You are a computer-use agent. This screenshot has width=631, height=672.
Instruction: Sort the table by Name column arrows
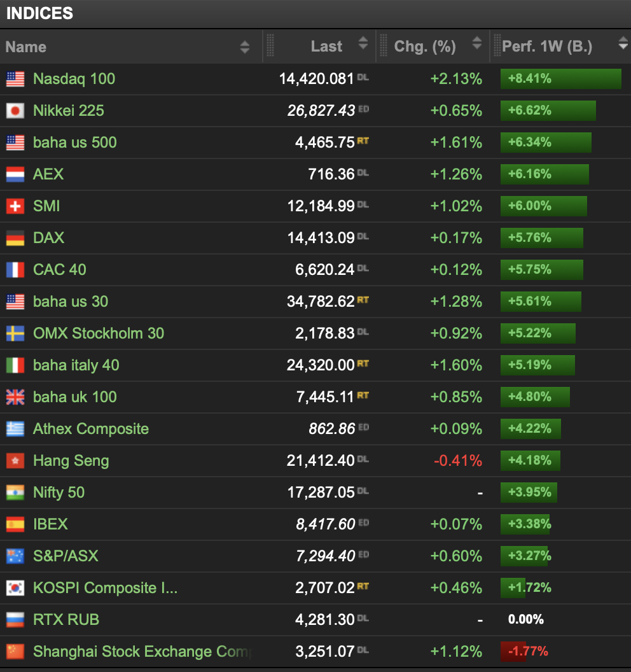[245, 46]
